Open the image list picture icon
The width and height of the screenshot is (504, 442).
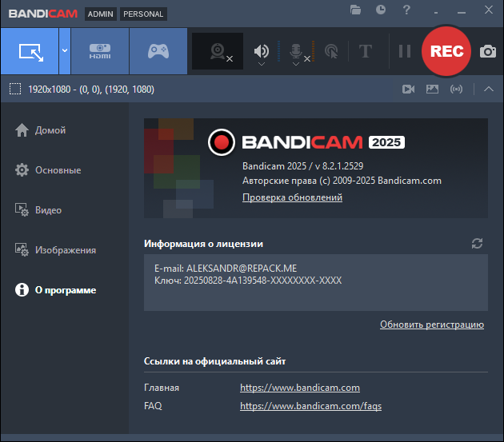432,89
